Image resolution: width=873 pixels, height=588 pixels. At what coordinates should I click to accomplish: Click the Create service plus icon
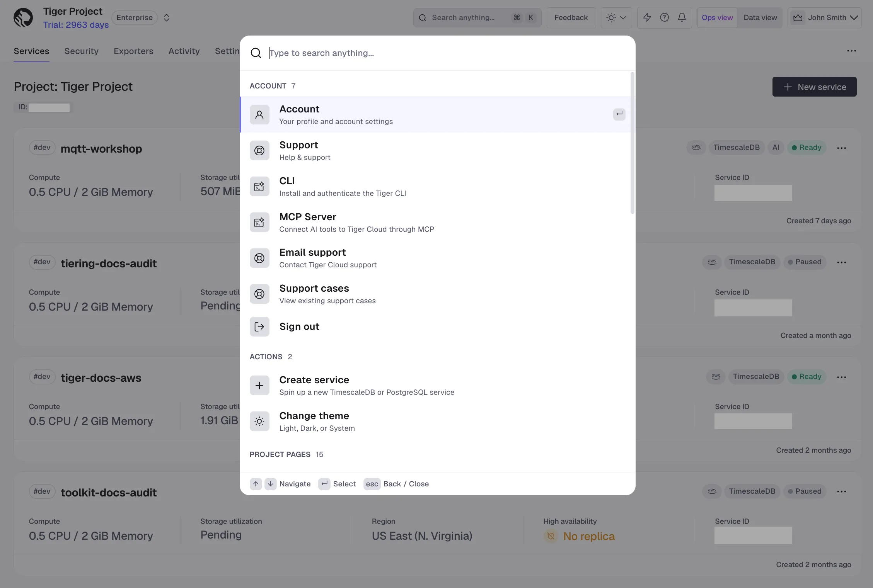(x=259, y=386)
